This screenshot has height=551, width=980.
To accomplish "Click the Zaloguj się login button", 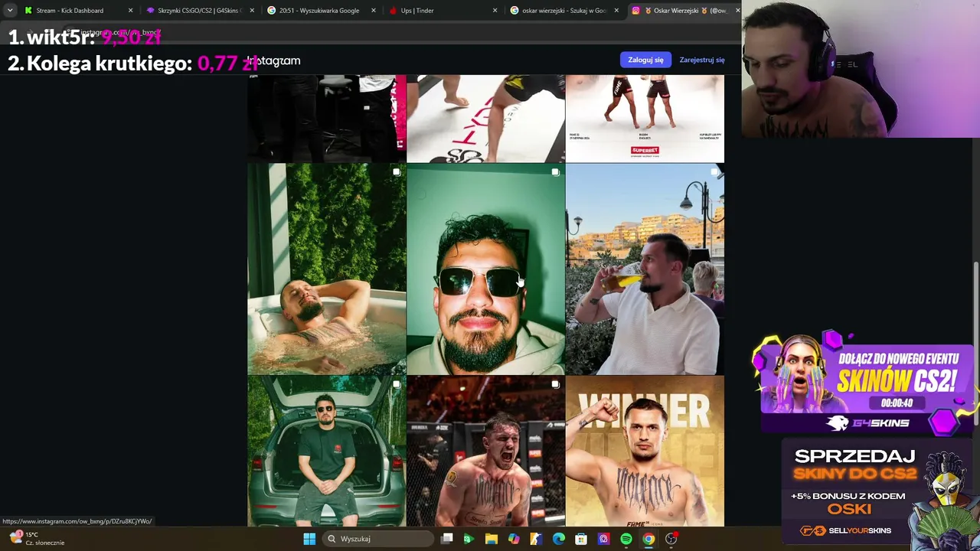I will [x=645, y=60].
